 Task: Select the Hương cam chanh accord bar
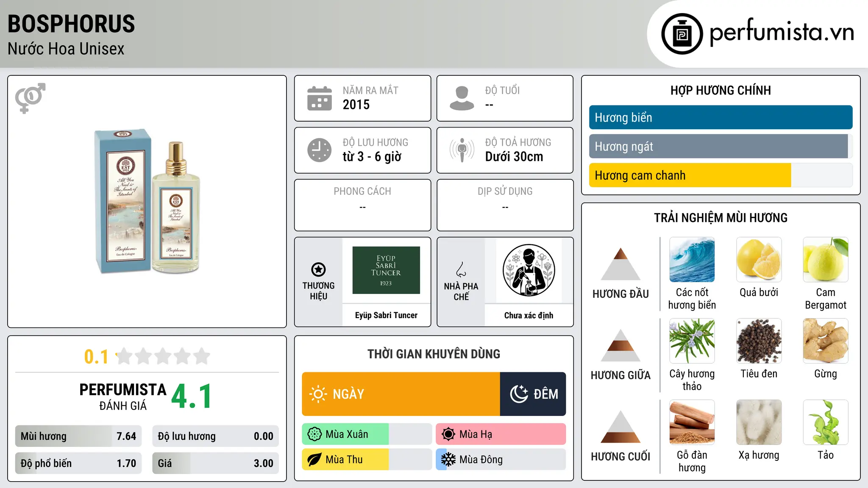pyautogui.click(x=721, y=175)
